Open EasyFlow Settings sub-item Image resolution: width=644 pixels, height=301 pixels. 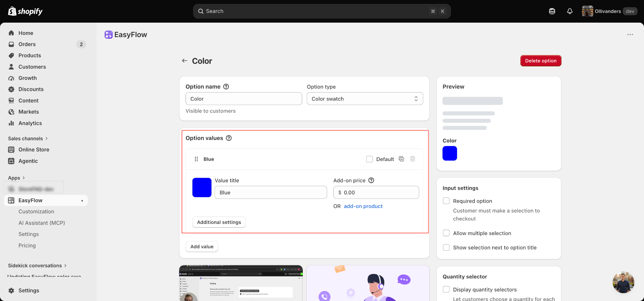[29, 234]
